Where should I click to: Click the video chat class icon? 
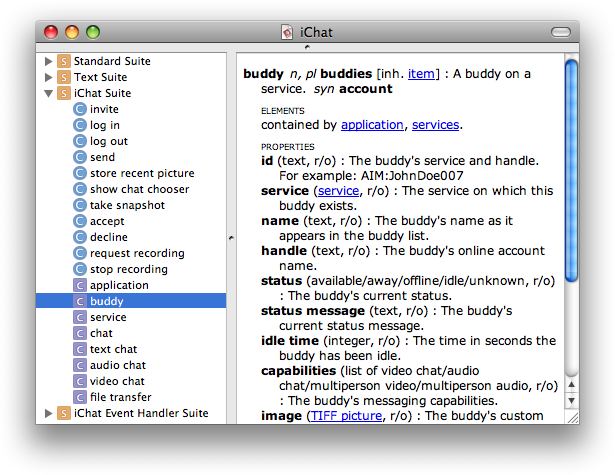pos(80,381)
